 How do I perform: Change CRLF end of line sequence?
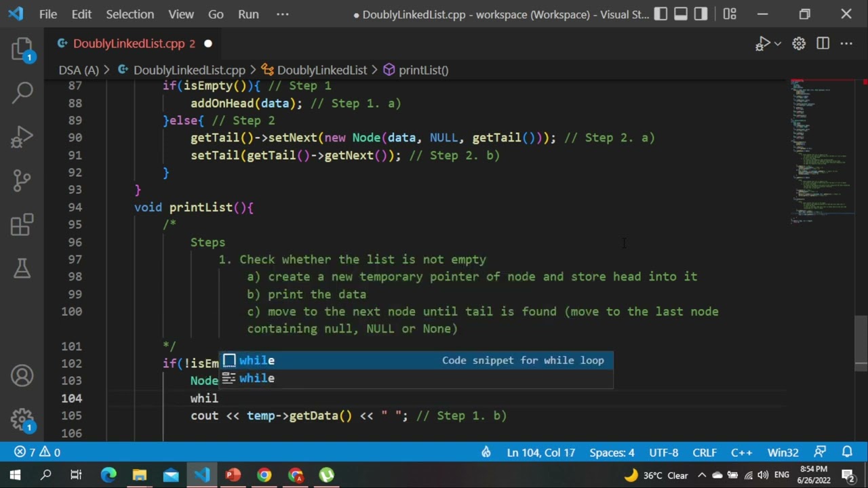coord(705,452)
